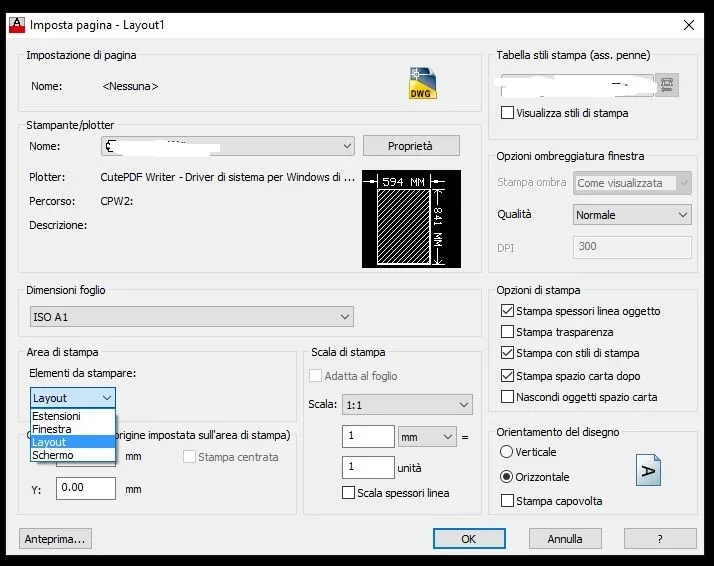This screenshot has width=714, height=566.
Task: Open the Qualità Normale dropdown
Action: pos(632,214)
